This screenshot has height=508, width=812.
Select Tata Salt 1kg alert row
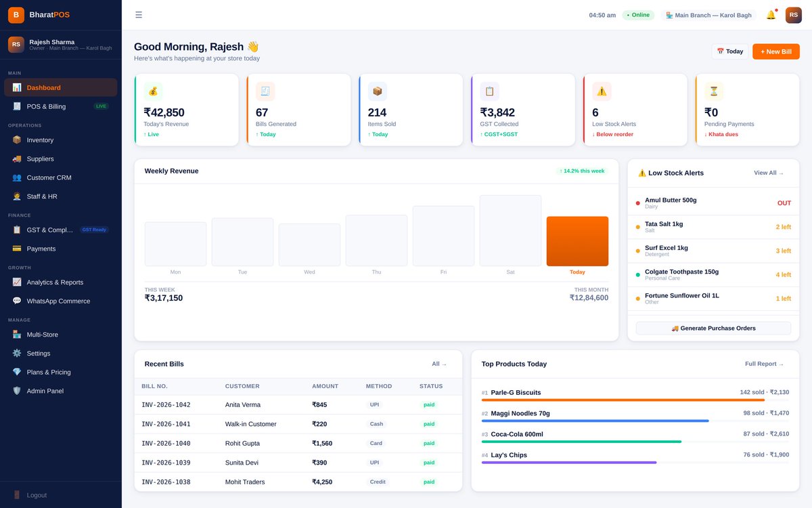click(x=713, y=227)
